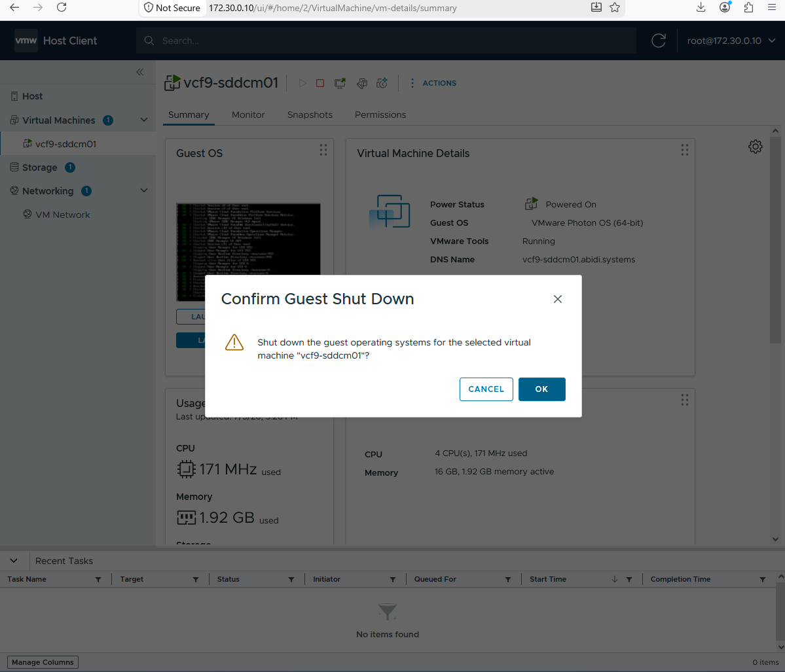
Task: Open Networking in the navigator
Action: click(48, 191)
